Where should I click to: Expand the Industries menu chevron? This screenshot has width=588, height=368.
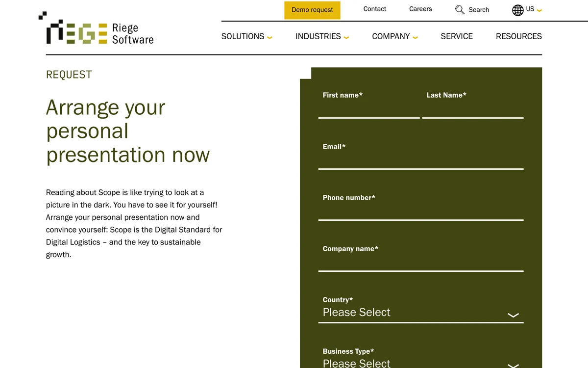pos(346,37)
